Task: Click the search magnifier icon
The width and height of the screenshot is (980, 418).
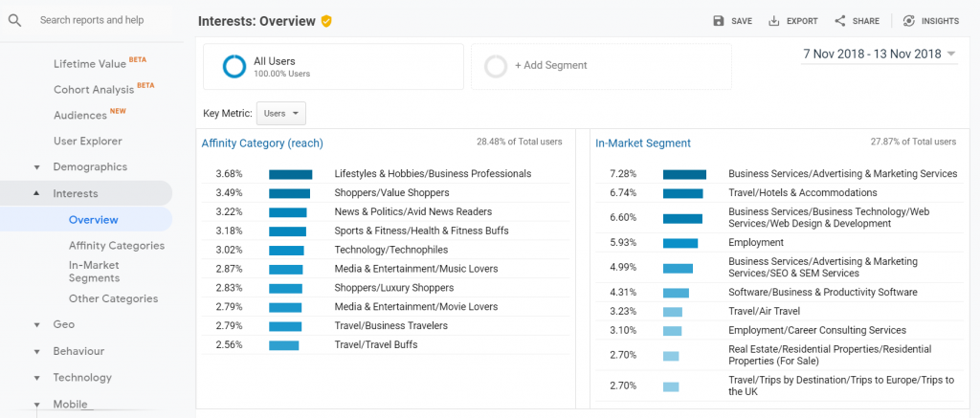Action: pyautogui.click(x=15, y=21)
